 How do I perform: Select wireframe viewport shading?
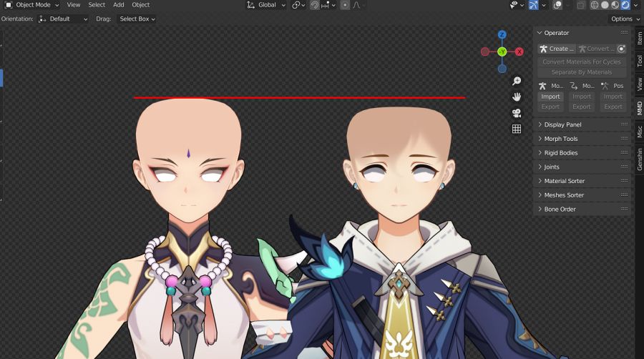[595, 5]
